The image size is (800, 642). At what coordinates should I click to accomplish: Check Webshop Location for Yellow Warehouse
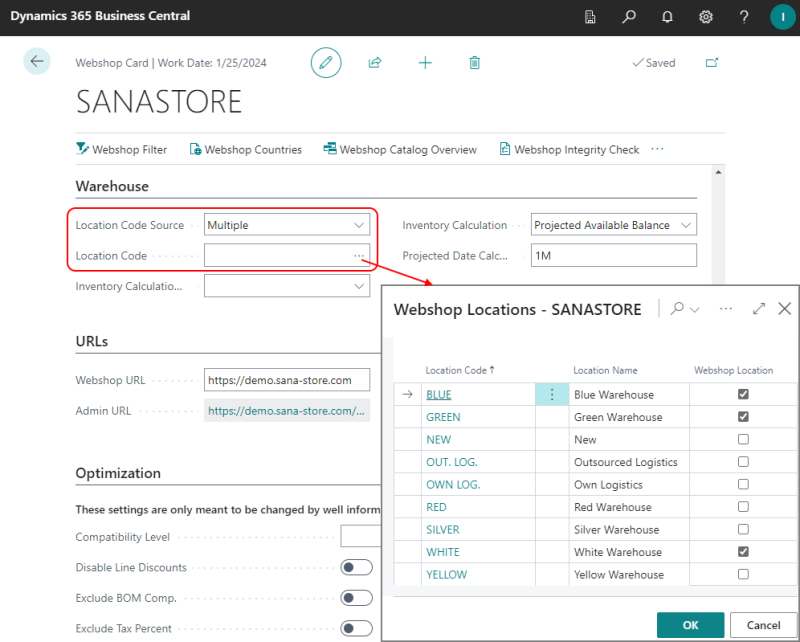click(743, 575)
